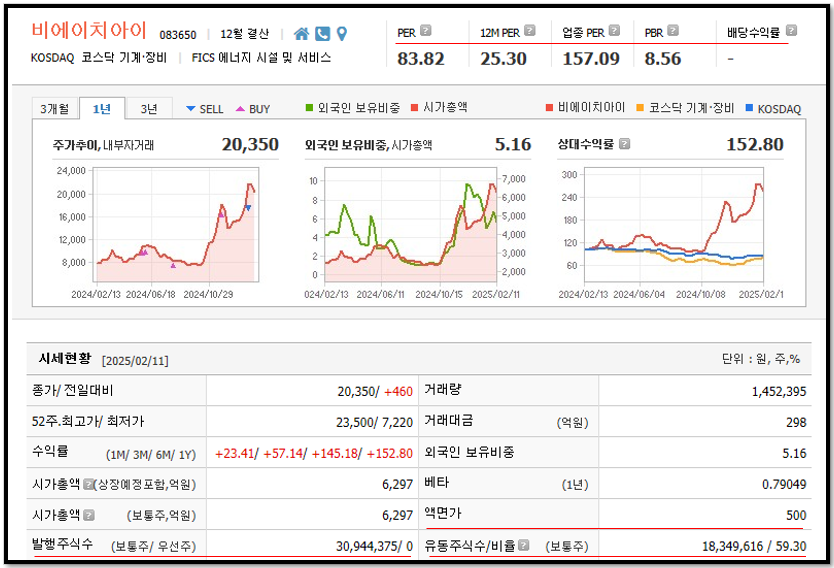The height and width of the screenshot is (568, 834).
Task: Click blue SELL marker on price chart
Action: point(248,208)
